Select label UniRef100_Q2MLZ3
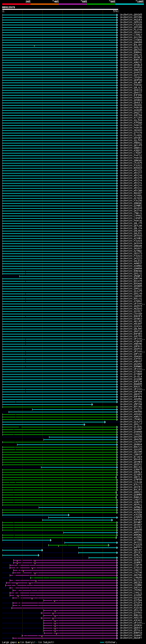146x644 pixels. 131,555
